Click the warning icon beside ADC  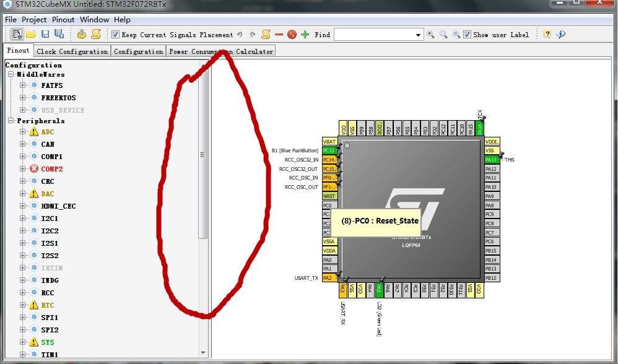[34, 132]
